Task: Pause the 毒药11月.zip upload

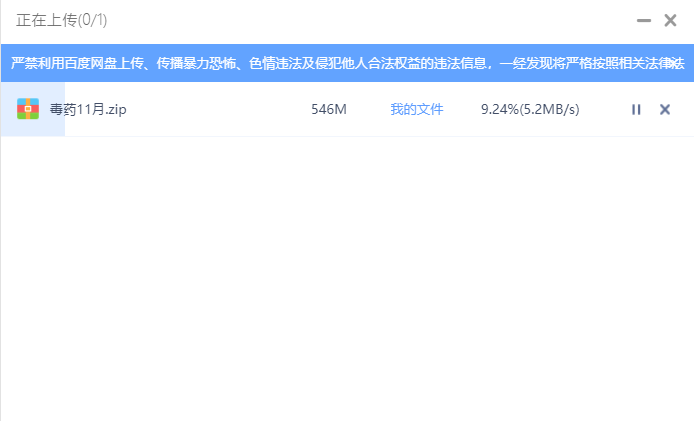Action: pyautogui.click(x=636, y=109)
